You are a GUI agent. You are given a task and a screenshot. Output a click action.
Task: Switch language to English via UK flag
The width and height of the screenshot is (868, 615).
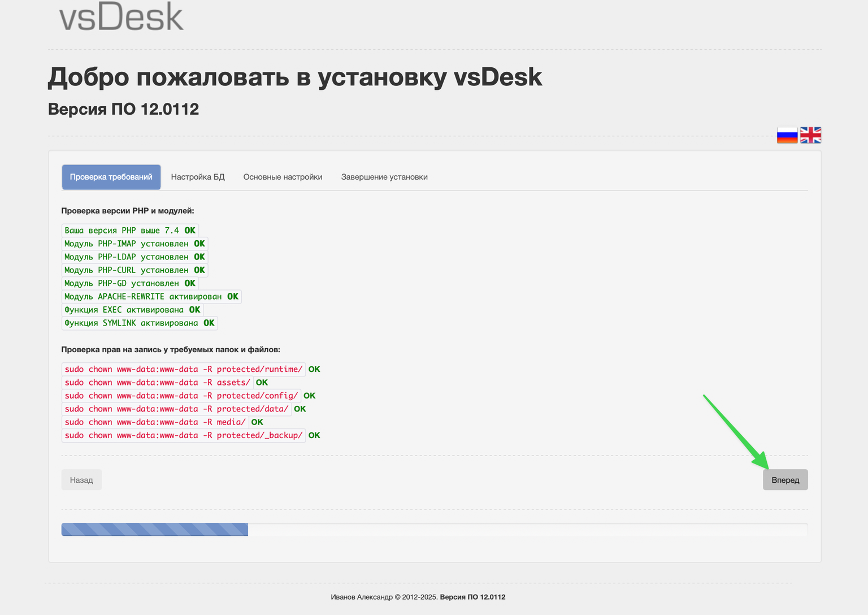coord(810,135)
